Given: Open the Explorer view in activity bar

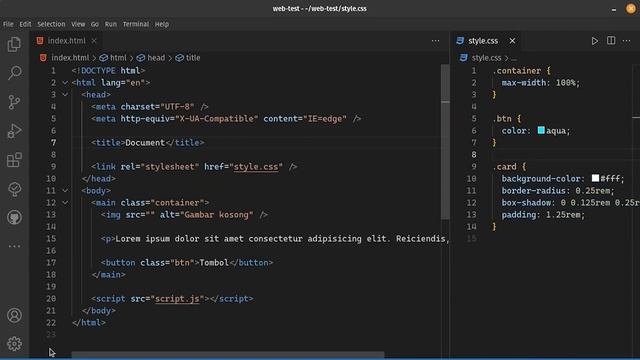Looking at the screenshot, I should tap(14, 44).
